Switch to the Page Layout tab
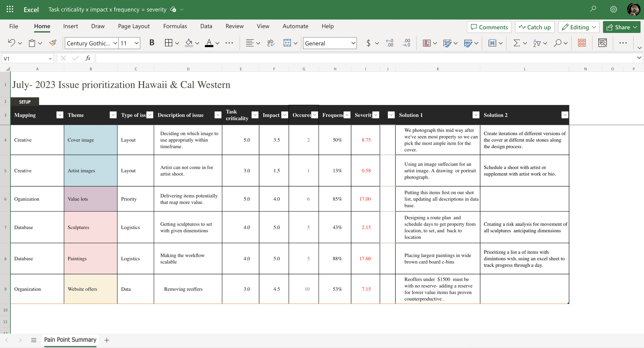This screenshot has width=644, height=348. click(134, 26)
